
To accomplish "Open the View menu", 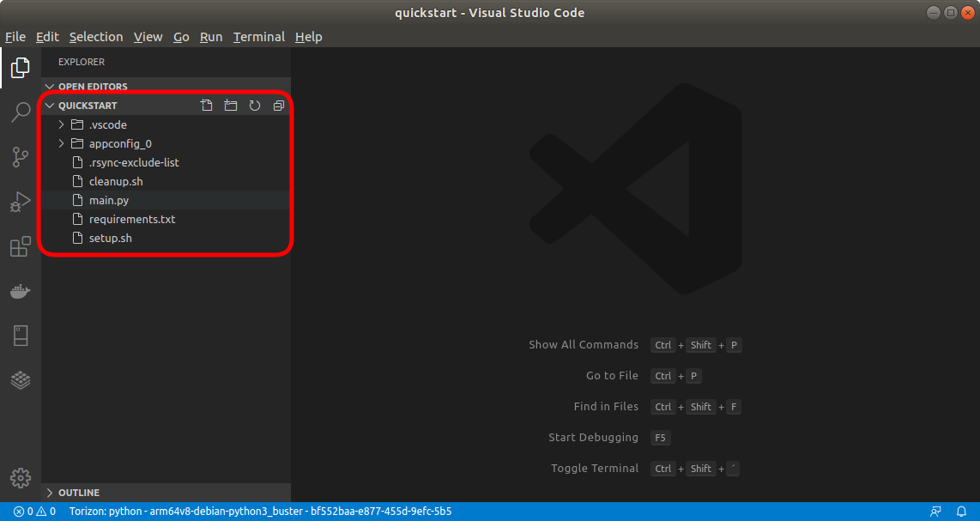I will pos(148,37).
